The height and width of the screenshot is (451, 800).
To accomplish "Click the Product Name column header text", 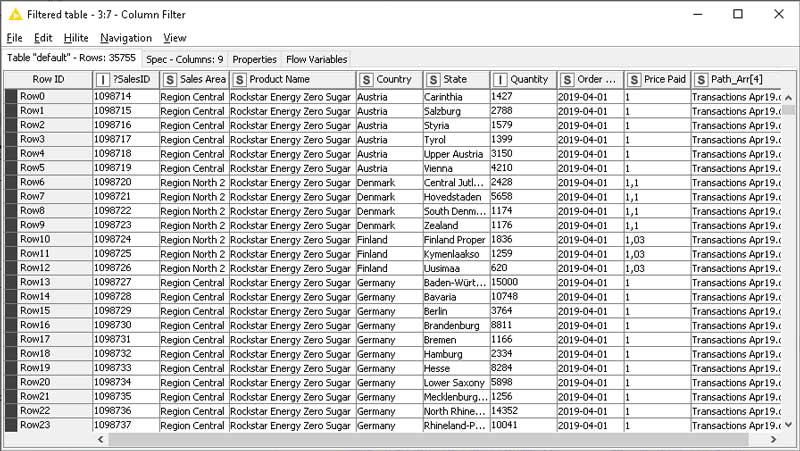I will click(280, 80).
